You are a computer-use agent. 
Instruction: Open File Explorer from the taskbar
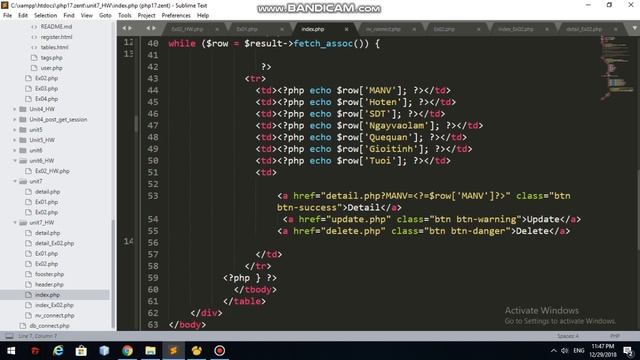150,351
